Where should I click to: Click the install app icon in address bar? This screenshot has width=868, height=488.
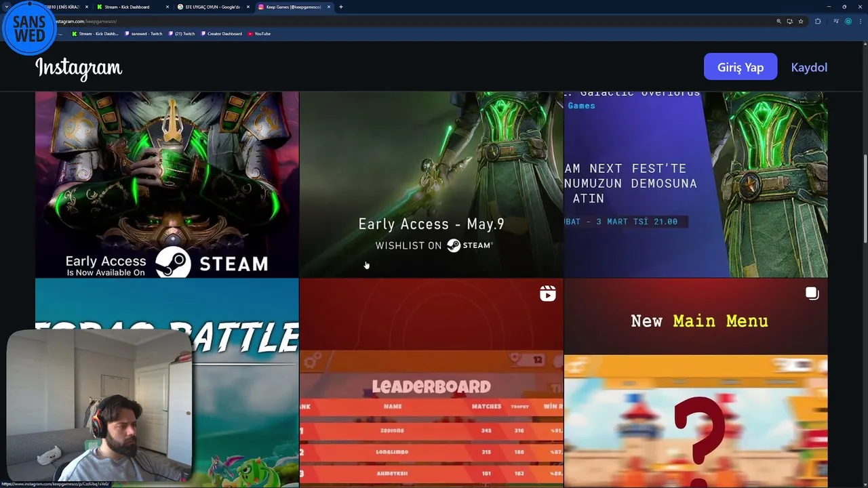point(789,21)
